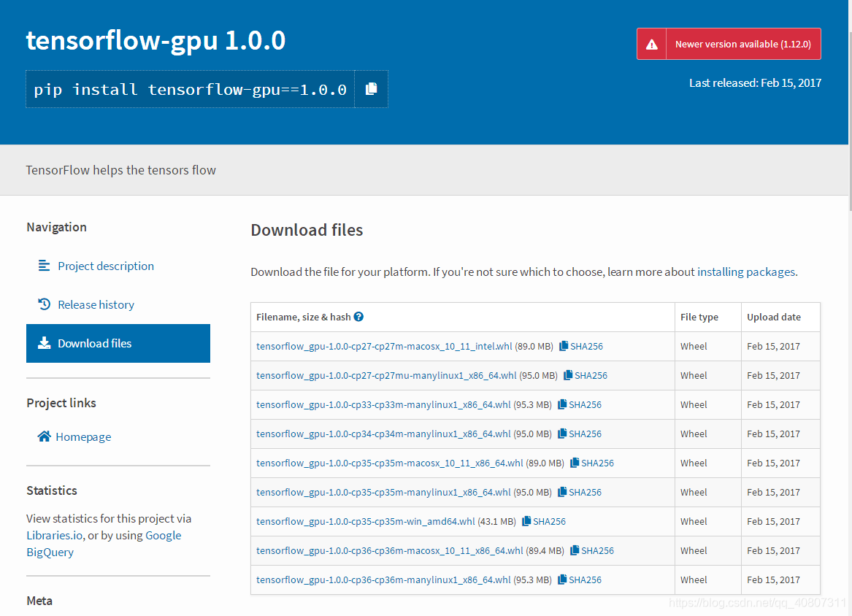This screenshot has height=616, width=852.
Task: Click the 'Filename, size & hash' header text
Action: [303, 317]
